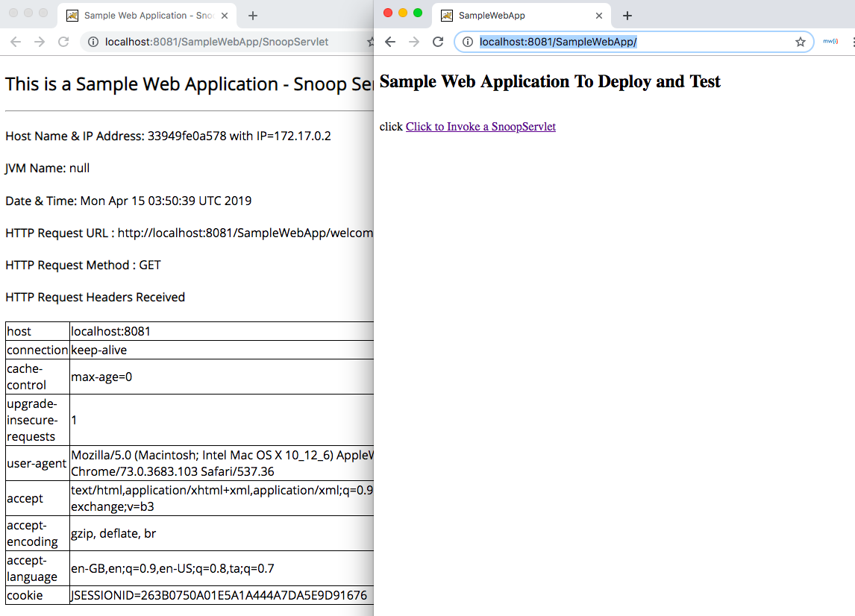Screen dimensions: 855x616
Task: Click text/html accept value cell
Action: (222, 498)
